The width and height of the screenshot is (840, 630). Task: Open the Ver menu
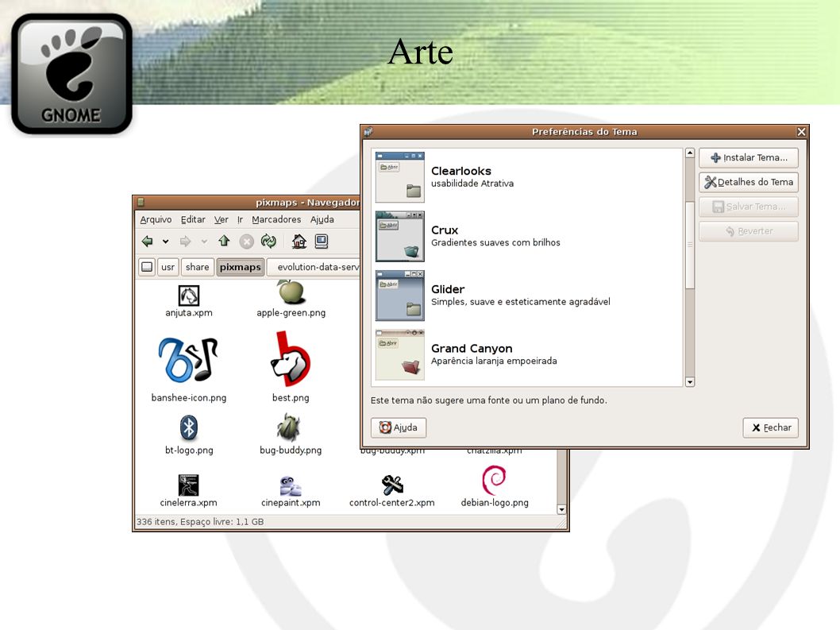point(222,219)
